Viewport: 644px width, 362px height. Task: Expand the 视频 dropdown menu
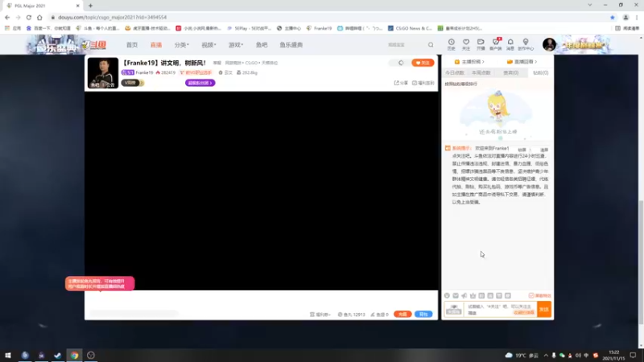208,45
